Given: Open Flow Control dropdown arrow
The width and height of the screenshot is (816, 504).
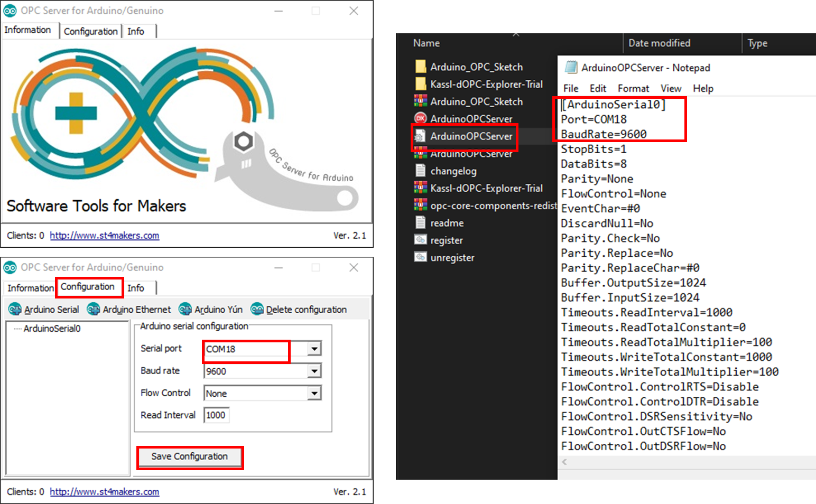Looking at the screenshot, I should pyautogui.click(x=314, y=393).
